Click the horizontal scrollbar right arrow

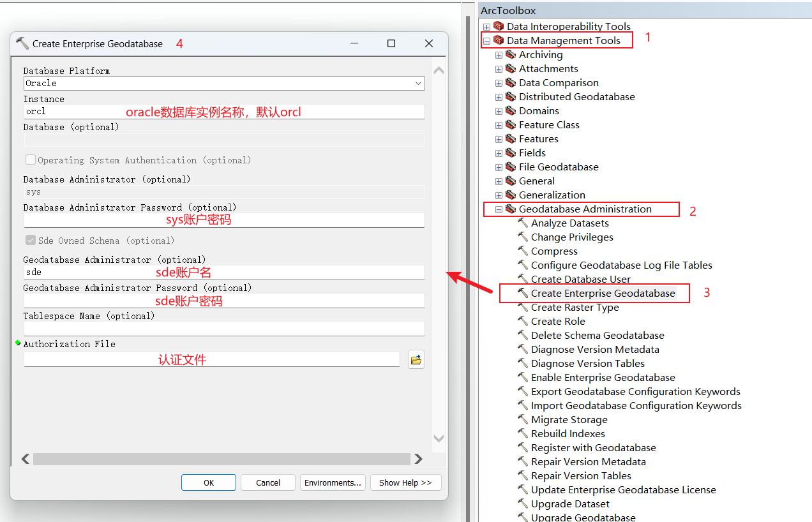[418, 459]
